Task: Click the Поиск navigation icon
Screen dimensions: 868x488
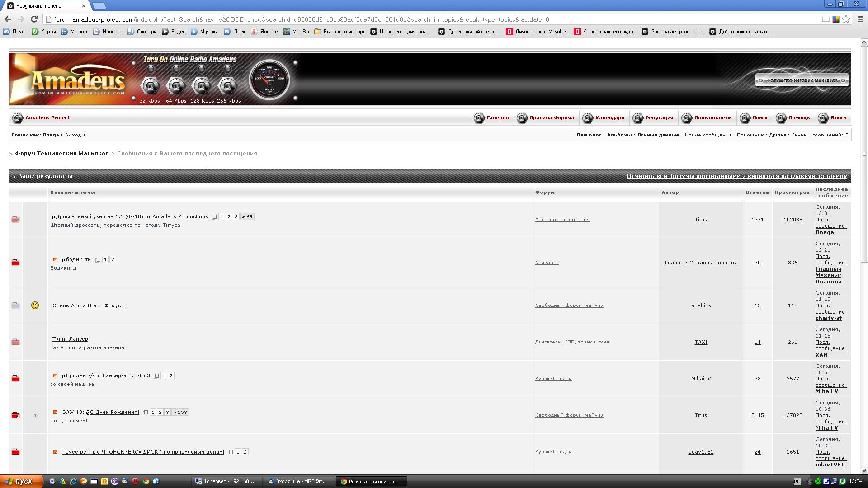Action: tap(745, 118)
